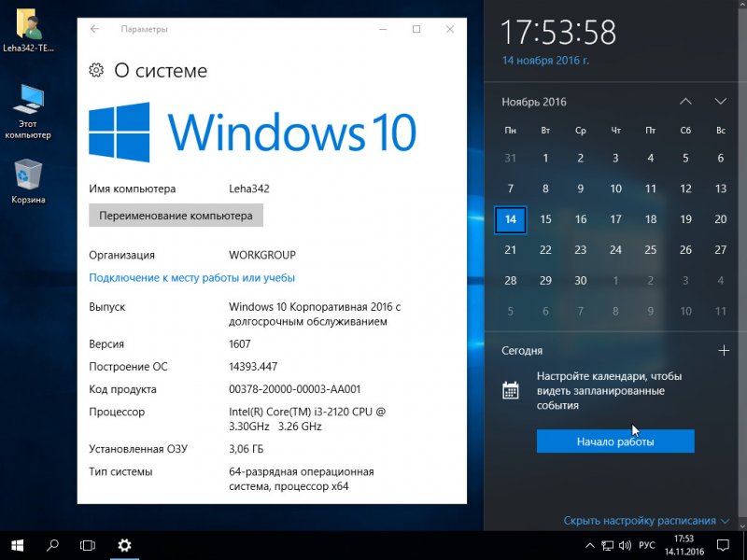
Task: Click the big clock 17:53:58
Action: point(558,33)
